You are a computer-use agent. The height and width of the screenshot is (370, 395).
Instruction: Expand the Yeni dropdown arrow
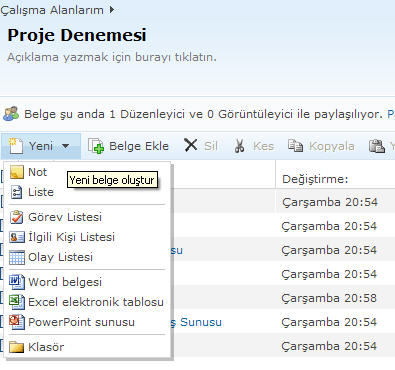click(66, 146)
